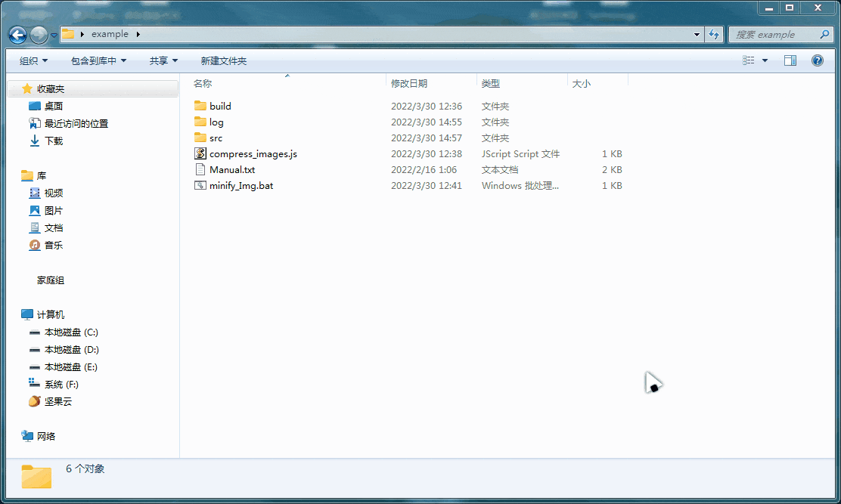Click the magnifier search icon

[824, 34]
